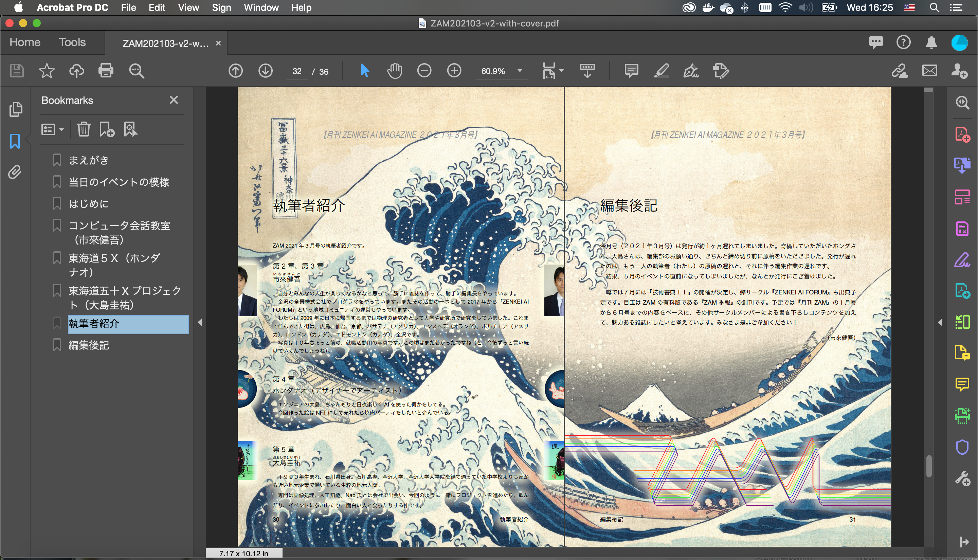The height and width of the screenshot is (560, 978).
Task: Open the Find text search tool
Action: tap(137, 71)
